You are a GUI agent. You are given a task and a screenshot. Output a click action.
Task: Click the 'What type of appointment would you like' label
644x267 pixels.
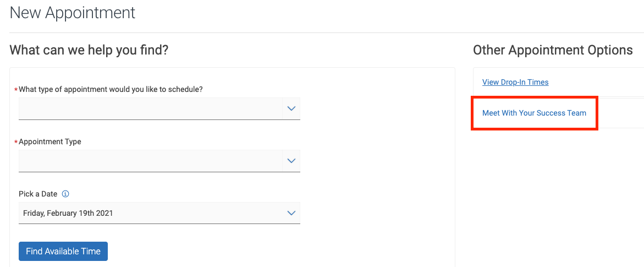(x=111, y=89)
